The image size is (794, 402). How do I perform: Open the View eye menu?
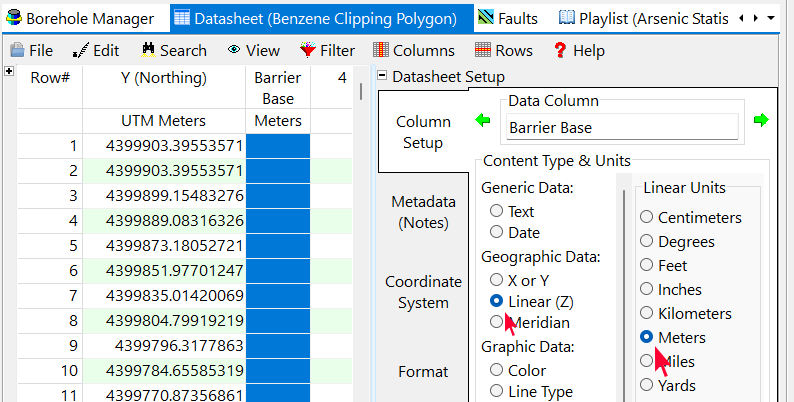(234, 50)
